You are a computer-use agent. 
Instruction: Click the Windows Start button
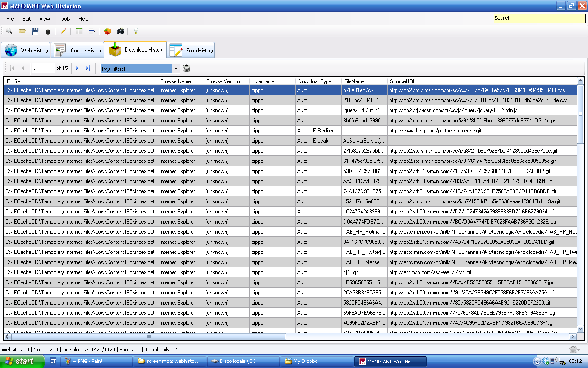click(22, 361)
